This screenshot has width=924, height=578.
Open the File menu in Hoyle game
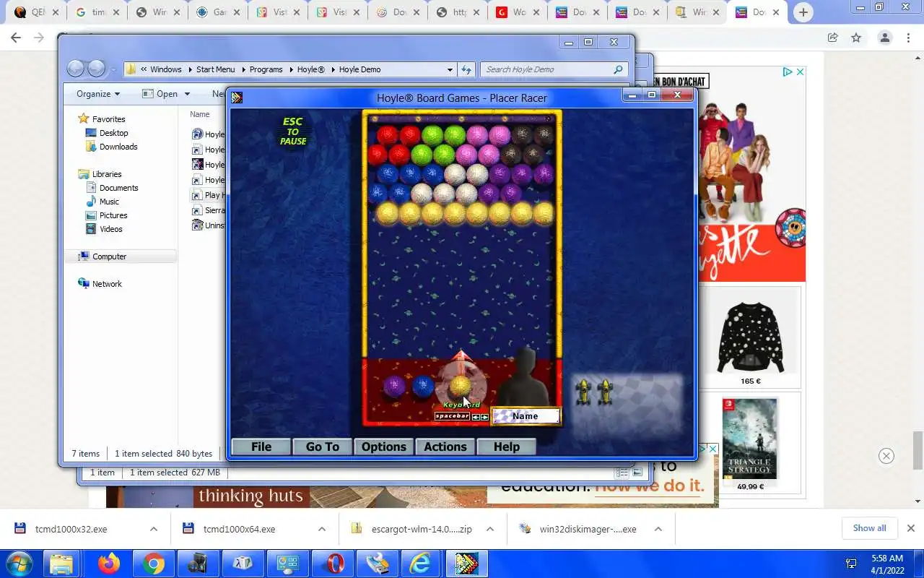261,447
